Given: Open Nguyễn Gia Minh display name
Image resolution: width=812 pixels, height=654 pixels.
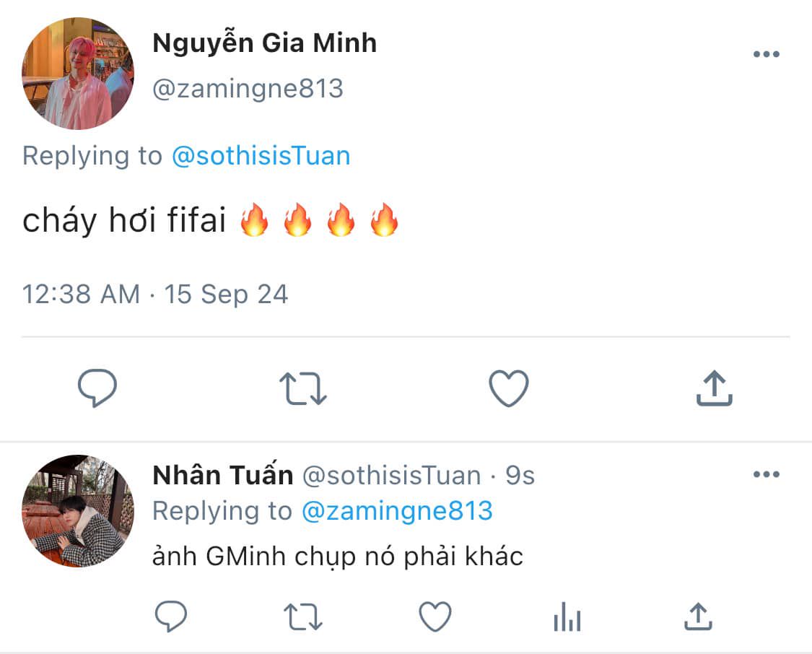Looking at the screenshot, I should (x=265, y=43).
